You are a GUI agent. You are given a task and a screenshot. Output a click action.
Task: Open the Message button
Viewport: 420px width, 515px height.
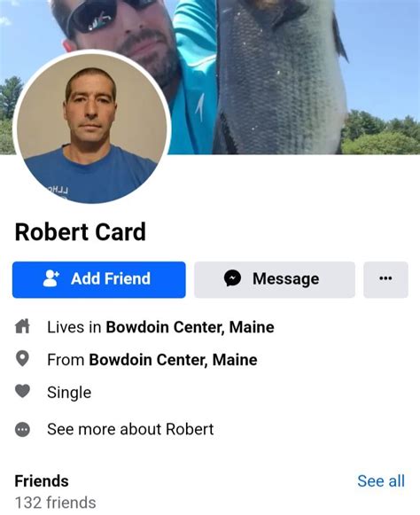[x=275, y=279]
